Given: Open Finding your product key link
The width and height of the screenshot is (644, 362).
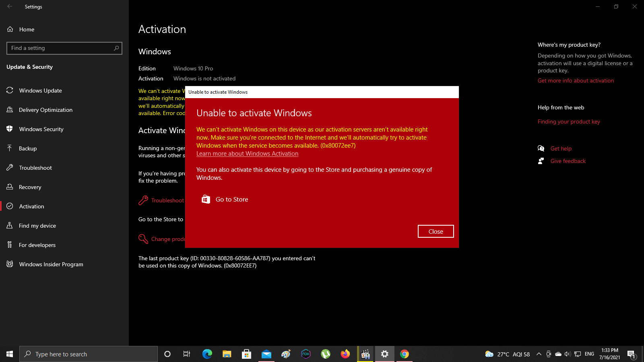Looking at the screenshot, I should [x=569, y=121].
